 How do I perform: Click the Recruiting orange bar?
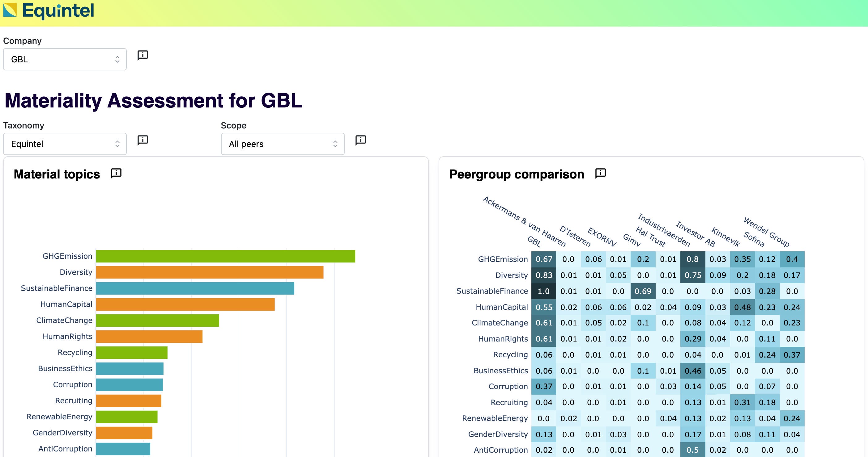click(129, 401)
